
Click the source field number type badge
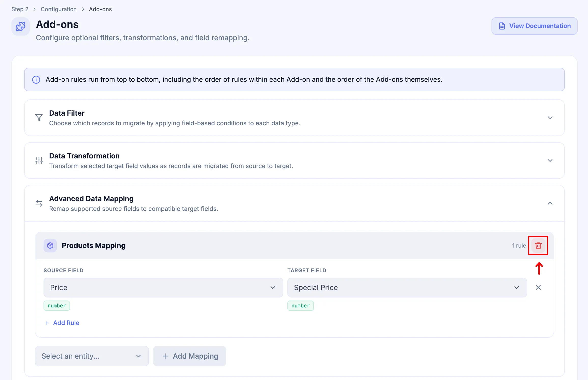57,306
